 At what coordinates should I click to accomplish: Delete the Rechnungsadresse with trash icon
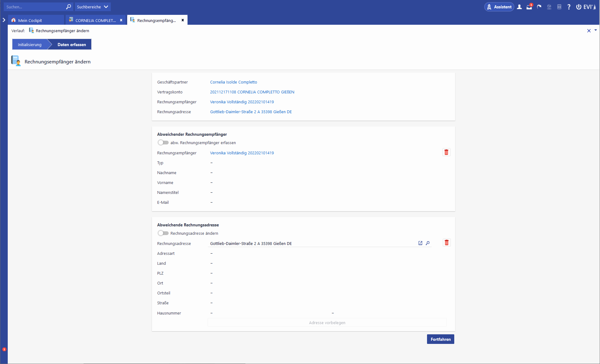[x=446, y=242]
